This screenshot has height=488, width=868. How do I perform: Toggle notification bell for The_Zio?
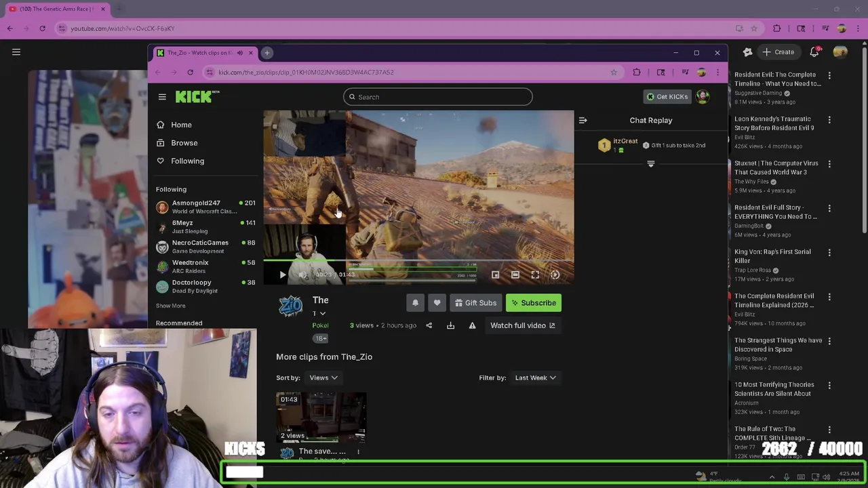415,303
